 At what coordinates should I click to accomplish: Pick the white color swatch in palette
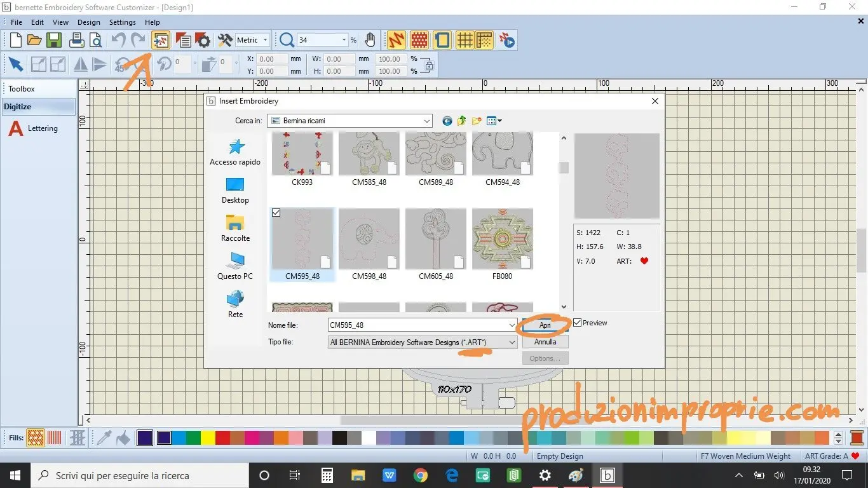tap(369, 438)
